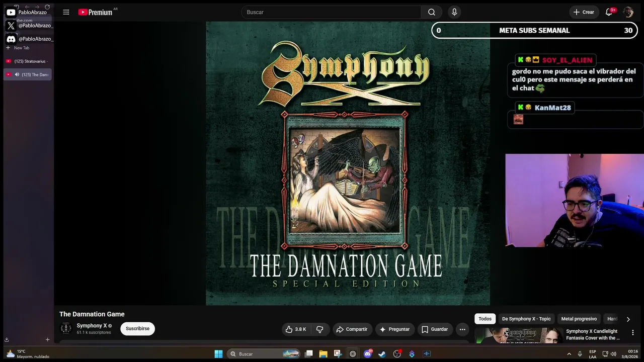Click the video title The Damnation Game
644x362 pixels.
coord(92,314)
